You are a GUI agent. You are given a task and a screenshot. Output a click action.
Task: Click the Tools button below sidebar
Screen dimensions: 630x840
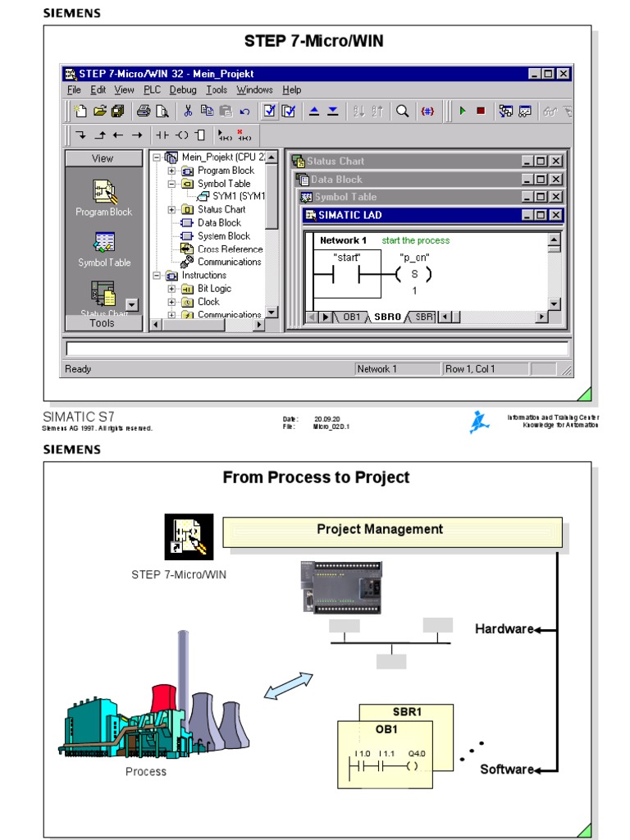(x=103, y=323)
